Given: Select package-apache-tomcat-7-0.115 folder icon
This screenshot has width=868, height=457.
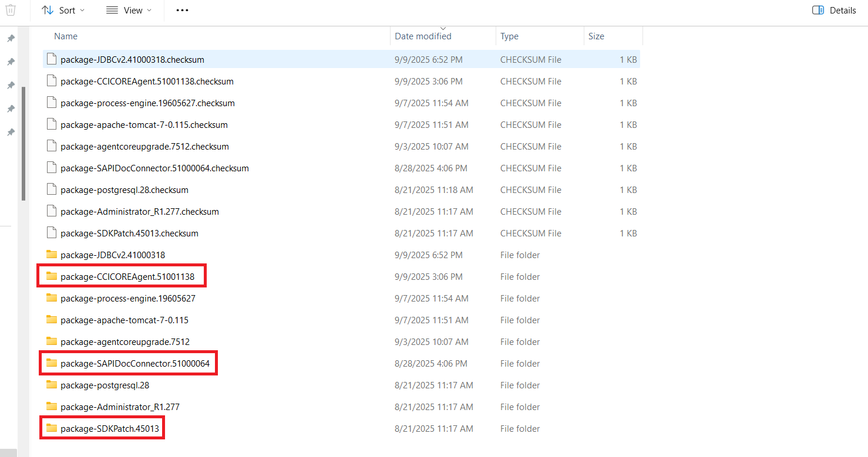Looking at the screenshot, I should coord(52,320).
